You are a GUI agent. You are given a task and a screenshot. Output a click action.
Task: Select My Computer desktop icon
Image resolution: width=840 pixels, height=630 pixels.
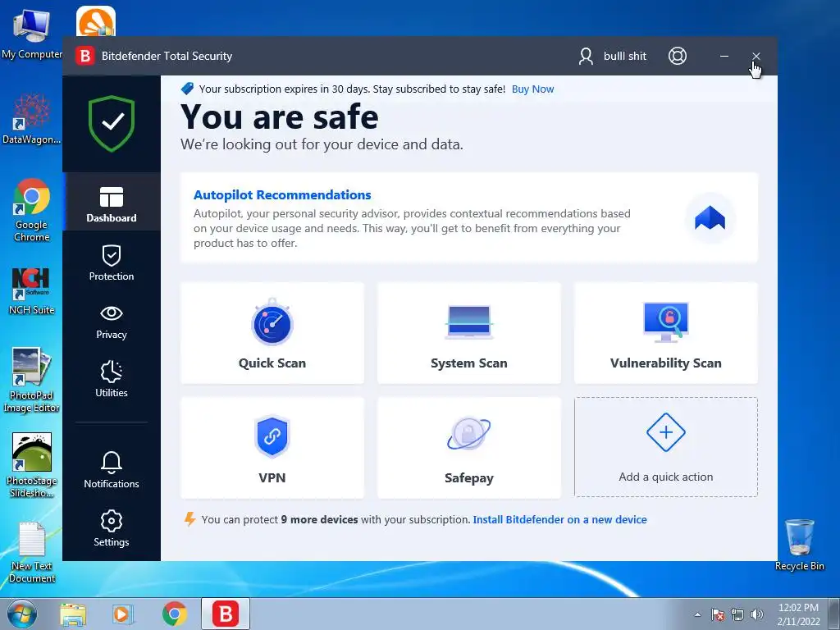pos(32,33)
